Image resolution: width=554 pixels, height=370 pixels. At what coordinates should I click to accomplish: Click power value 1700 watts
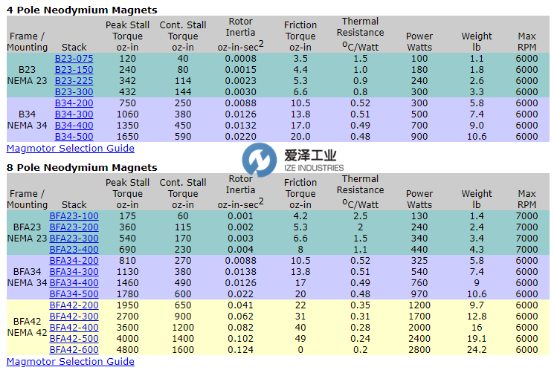click(x=419, y=316)
